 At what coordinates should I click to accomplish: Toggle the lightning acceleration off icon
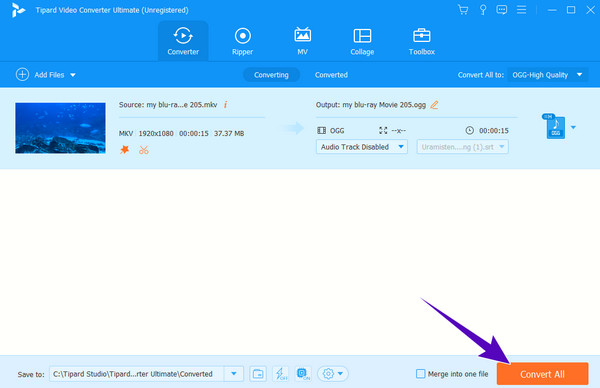click(x=281, y=373)
